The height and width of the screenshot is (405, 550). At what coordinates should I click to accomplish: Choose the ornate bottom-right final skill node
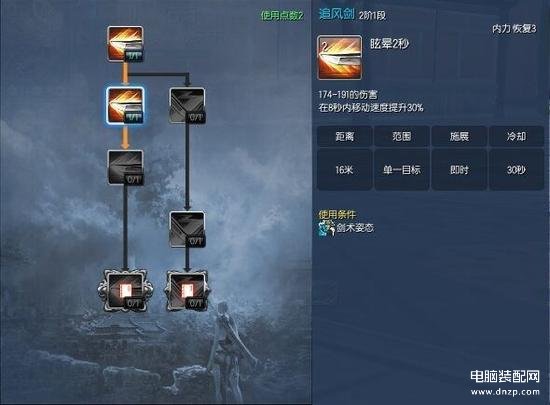[187, 291]
